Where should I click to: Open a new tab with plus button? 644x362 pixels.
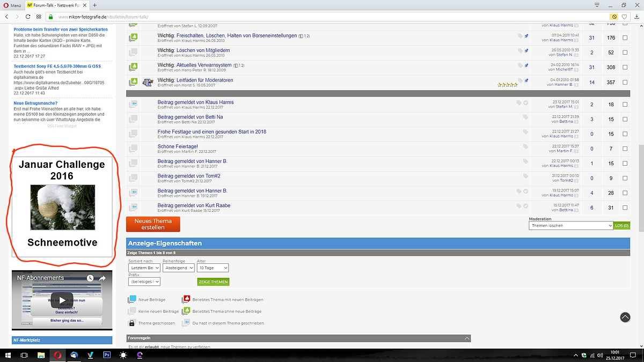94,5
